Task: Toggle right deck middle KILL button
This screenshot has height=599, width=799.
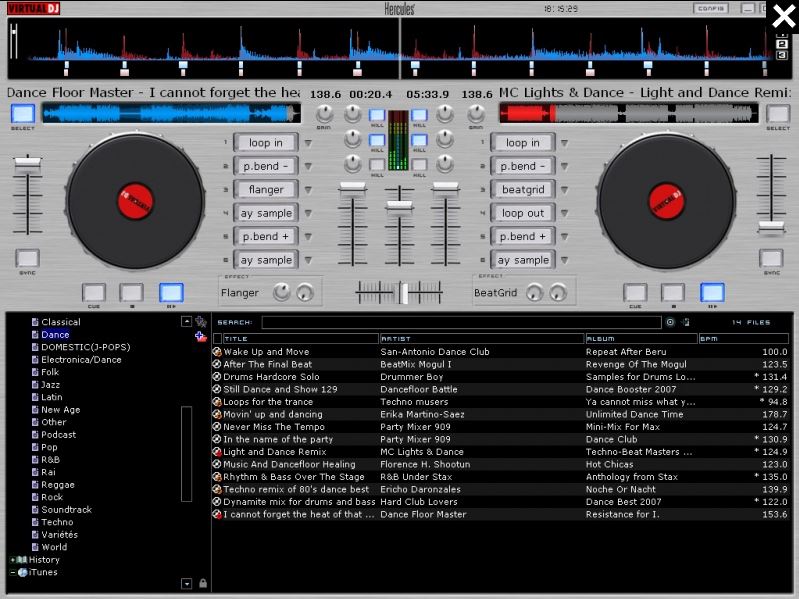Action: click(419, 140)
